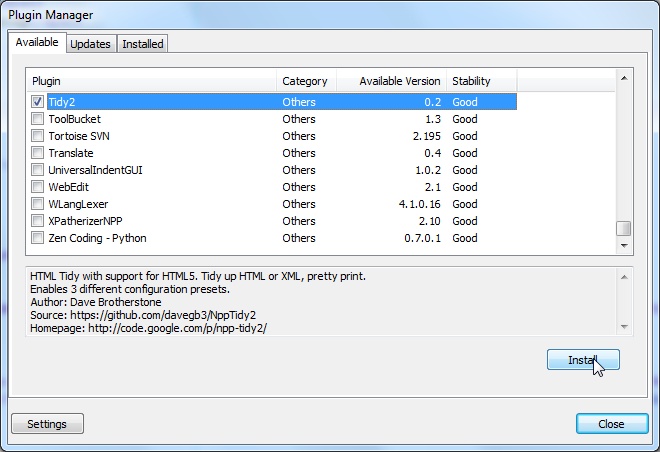Mark the WLangLexer checkbox
This screenshot has height=452, width=660.
[x=37, y=204]
